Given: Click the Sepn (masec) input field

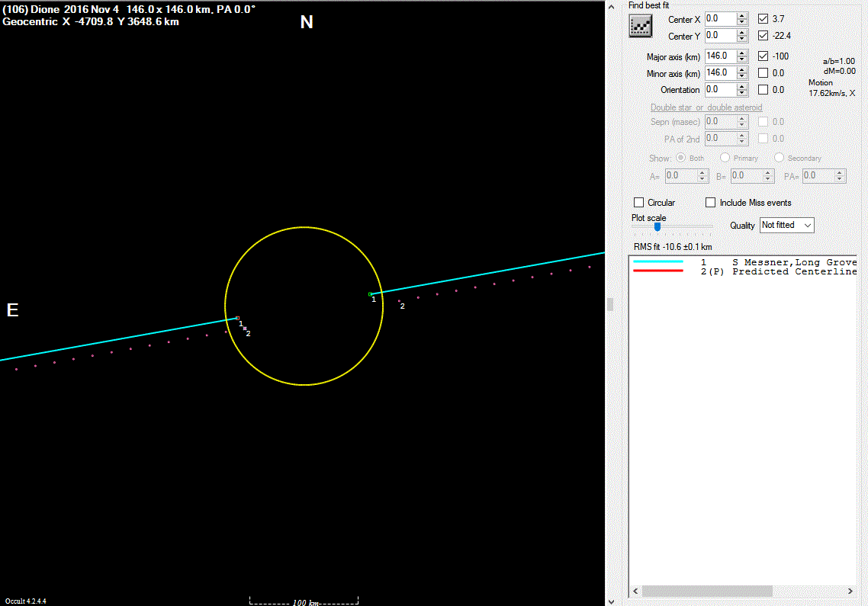Looking at the screenshot, I should tap(721, 121).
